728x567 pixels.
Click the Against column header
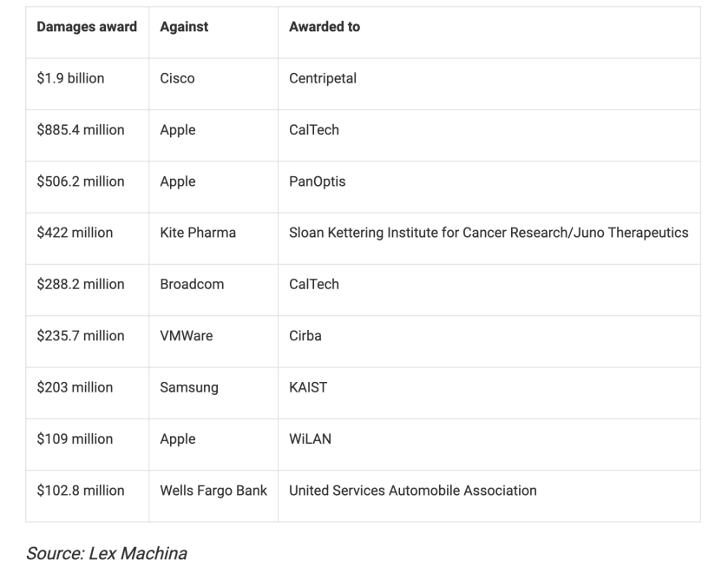pos(184,27)
